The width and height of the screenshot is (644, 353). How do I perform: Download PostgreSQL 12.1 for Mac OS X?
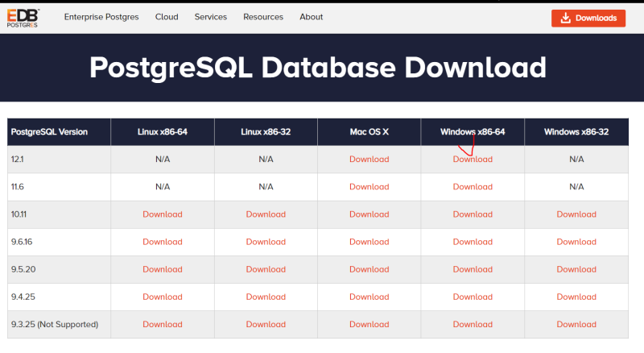[x=369, y=160]
